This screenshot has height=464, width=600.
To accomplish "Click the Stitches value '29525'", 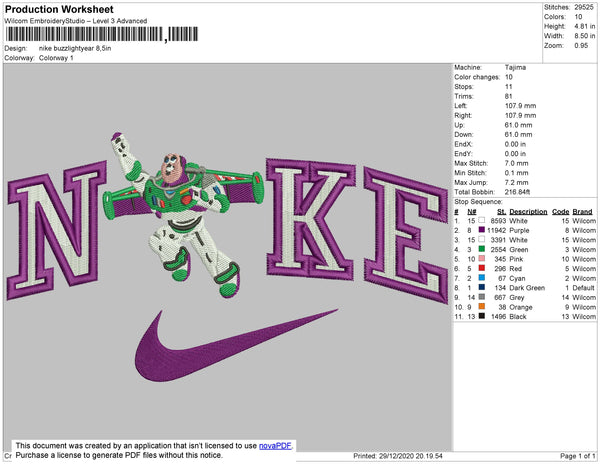I will [x=584, y=7].
